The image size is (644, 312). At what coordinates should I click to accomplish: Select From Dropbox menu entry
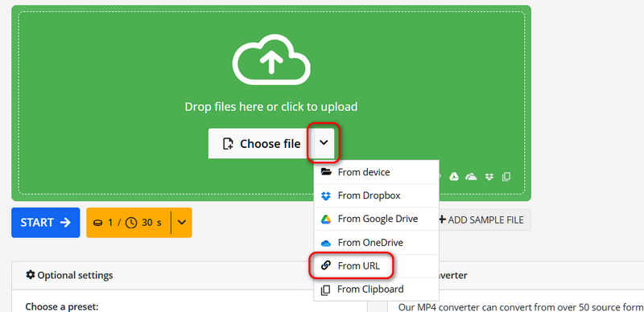tap(376, 196)
